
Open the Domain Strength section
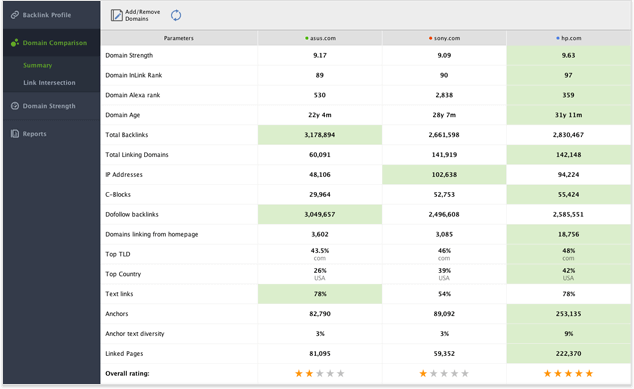pyautogui.click(x=51, y=106)
